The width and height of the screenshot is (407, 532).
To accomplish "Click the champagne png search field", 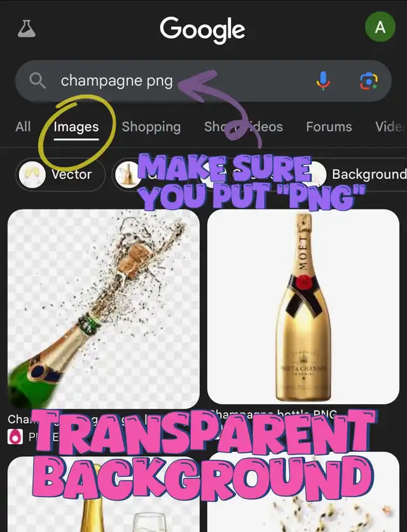I will pos(203,81).
